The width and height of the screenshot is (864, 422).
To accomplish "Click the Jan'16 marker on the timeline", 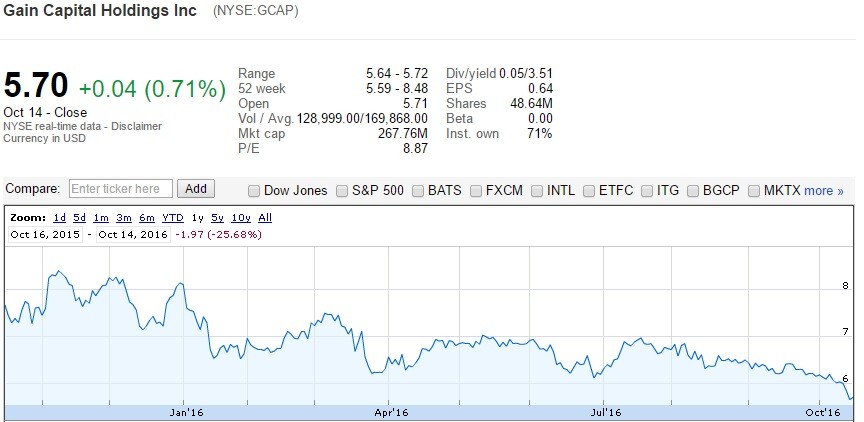I will (186, 413).
